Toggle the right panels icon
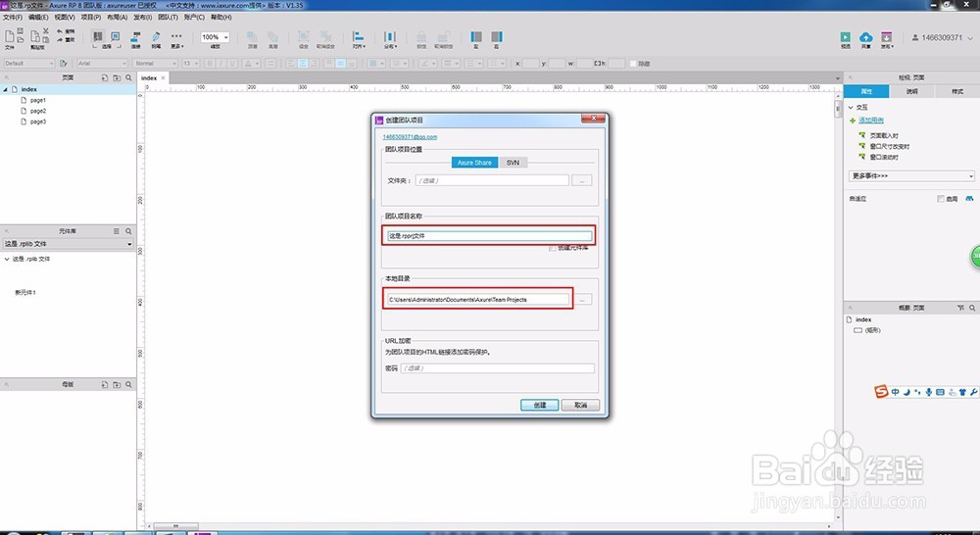Viewport: 980px width, 535px height. pos(497,39)
